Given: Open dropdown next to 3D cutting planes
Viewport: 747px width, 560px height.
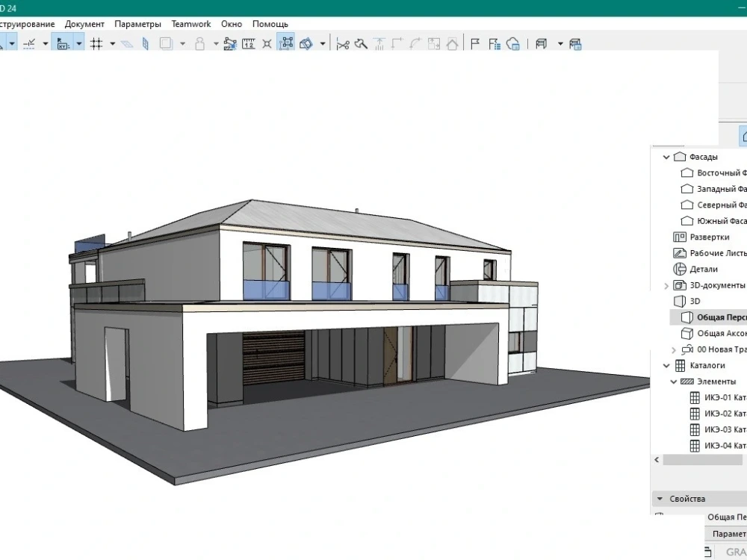Looking at the screenshot, I should click(x=323, y=44).
